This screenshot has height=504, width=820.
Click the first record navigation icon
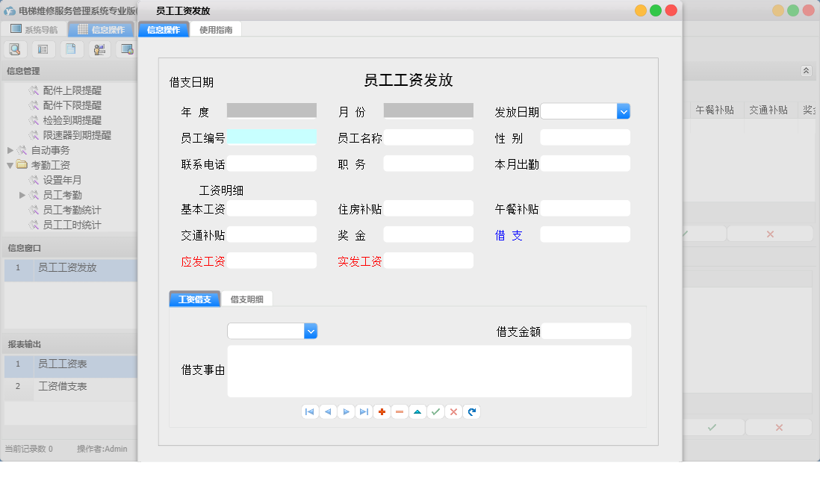point(310,411)
